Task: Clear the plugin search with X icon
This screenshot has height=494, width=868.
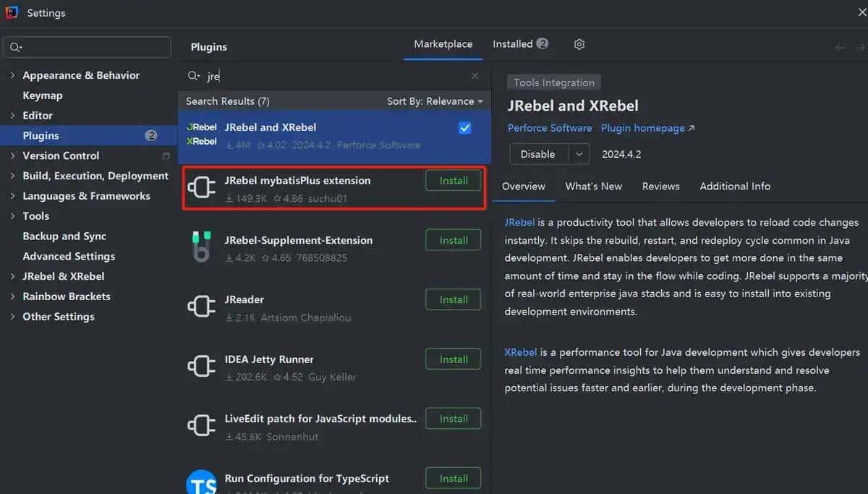Action: coord(475,76)
